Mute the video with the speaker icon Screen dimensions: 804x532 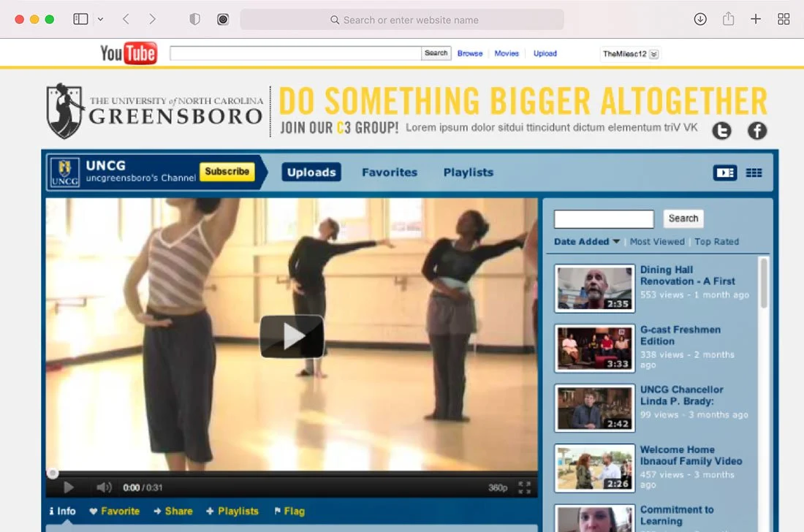pos(104,487)
